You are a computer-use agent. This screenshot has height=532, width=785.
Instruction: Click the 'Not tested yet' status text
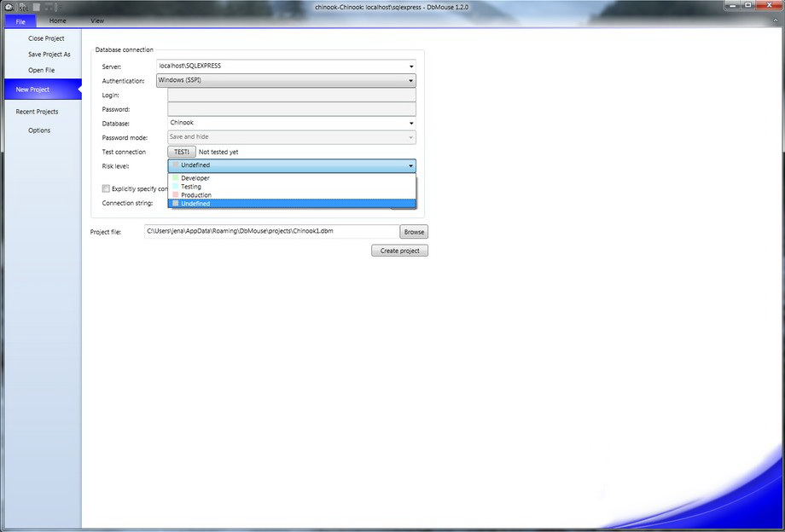coord(218,152)
